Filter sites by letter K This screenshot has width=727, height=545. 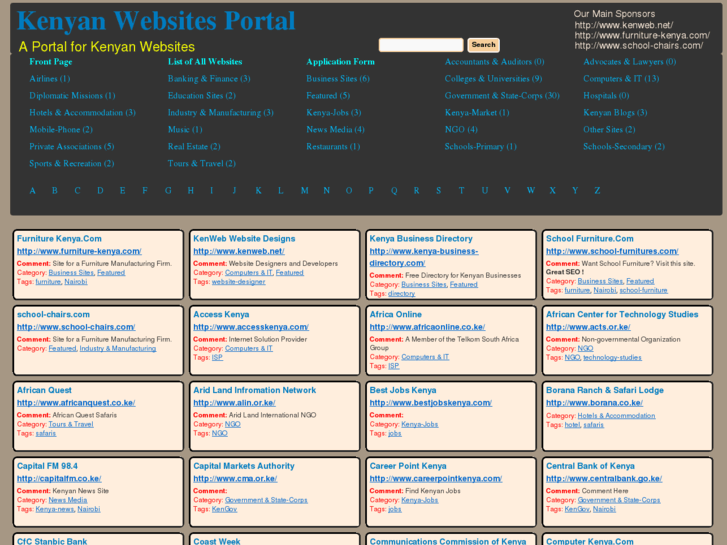pyautogui.click(x=258, y=191)
